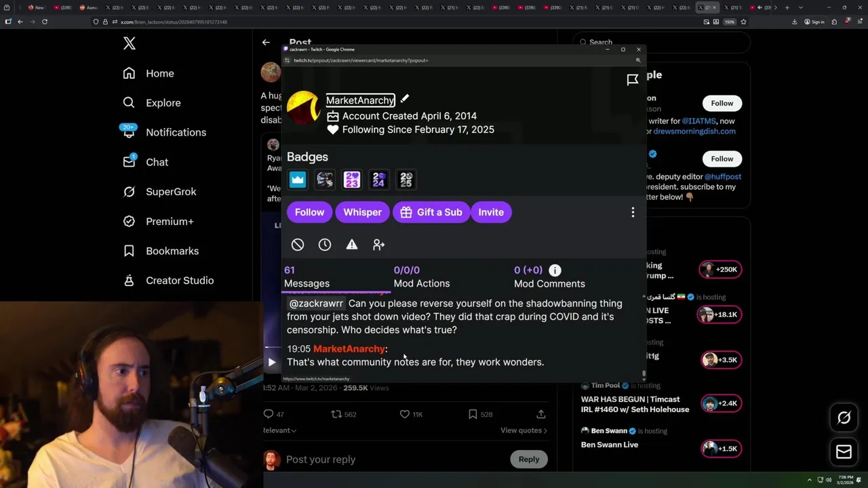Follow the @huffpost deputy editor account

tap(722, 159)
